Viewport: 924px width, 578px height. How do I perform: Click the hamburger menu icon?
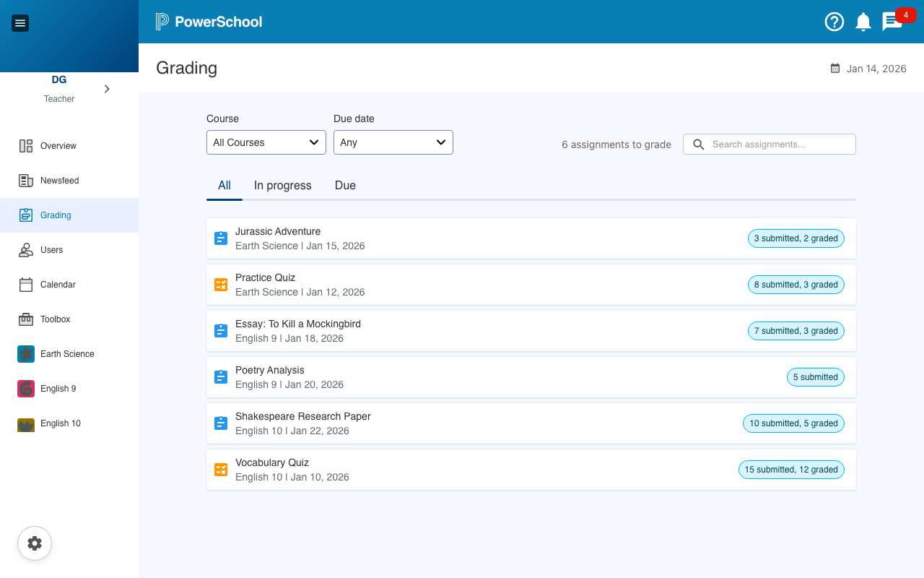20,23
